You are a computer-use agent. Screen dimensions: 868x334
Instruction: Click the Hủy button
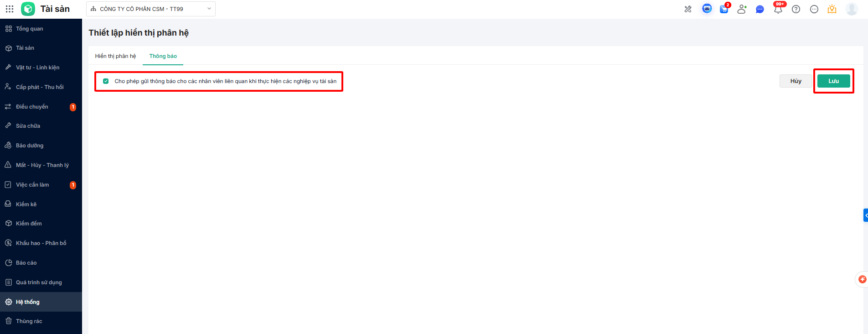(796, 81)
